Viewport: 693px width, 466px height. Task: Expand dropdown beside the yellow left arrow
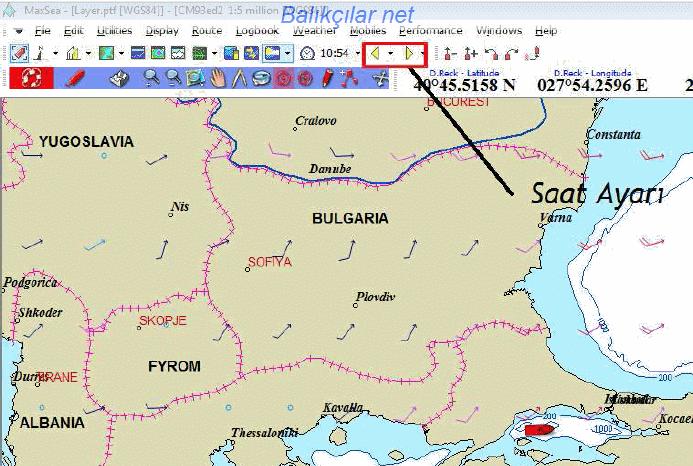pos(390,53)
